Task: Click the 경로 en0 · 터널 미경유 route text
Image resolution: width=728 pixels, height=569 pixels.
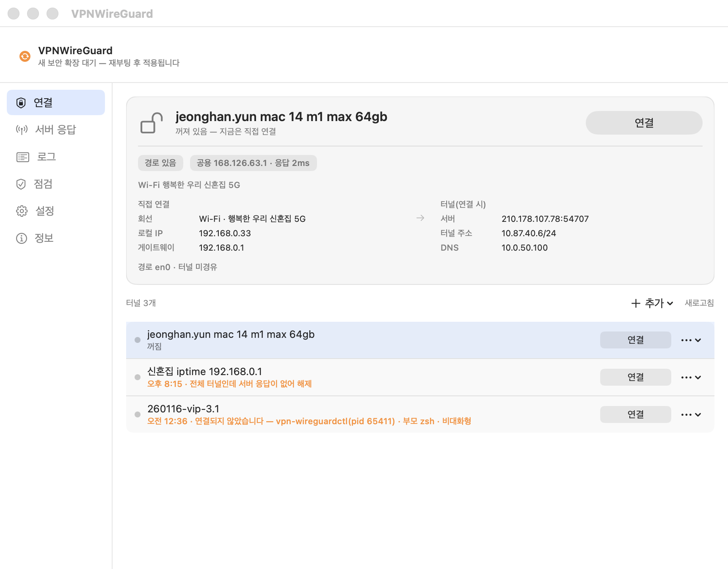Action: [x=177, y=267]
